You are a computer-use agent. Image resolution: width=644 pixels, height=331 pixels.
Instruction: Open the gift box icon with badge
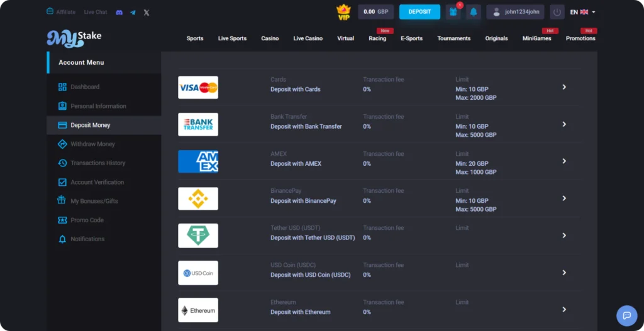coord(453,12)
